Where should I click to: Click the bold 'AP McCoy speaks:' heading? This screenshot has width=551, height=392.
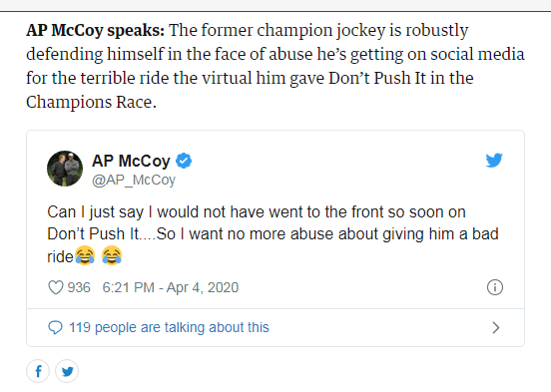coord(95,30)
